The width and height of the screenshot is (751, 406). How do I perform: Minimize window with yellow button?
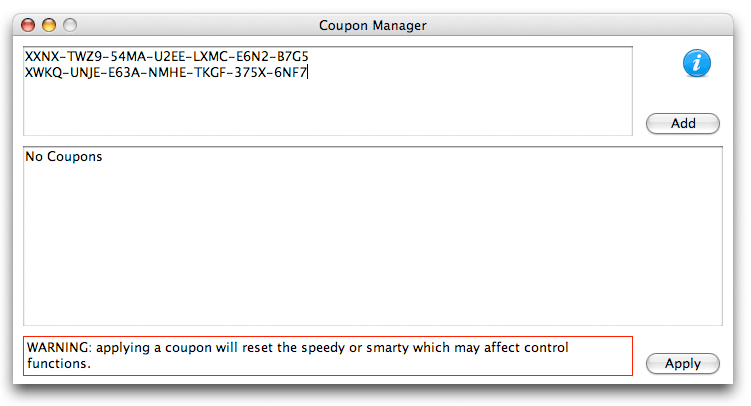click(x=49, y=25)
